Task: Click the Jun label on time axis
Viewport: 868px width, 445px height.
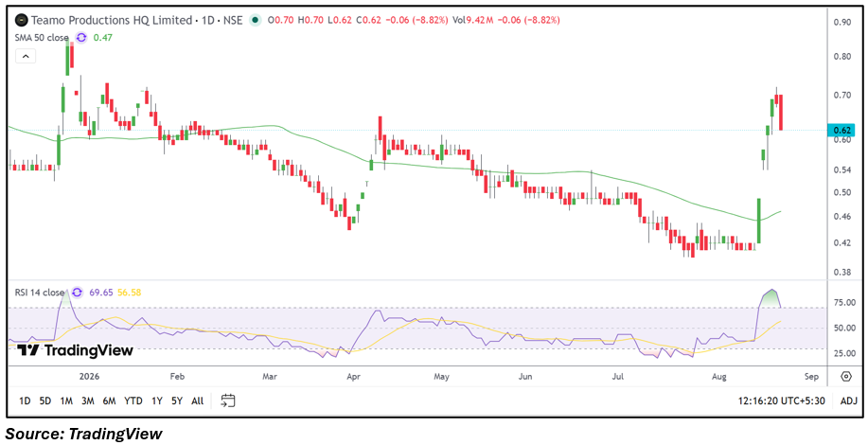Action: click(524, 377)
